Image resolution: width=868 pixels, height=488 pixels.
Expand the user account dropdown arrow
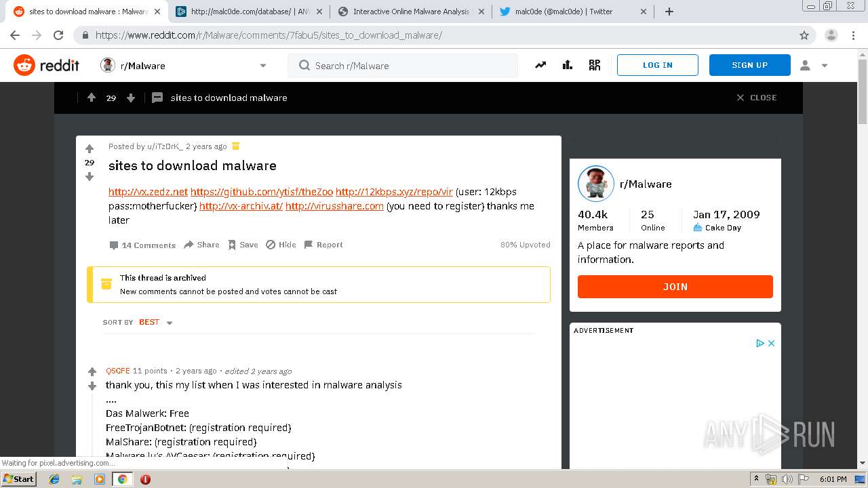(x=825, y=66)
